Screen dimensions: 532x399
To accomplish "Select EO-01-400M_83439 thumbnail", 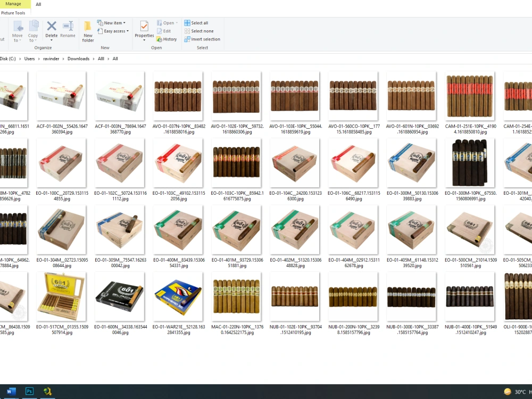I will pos(178,229).
